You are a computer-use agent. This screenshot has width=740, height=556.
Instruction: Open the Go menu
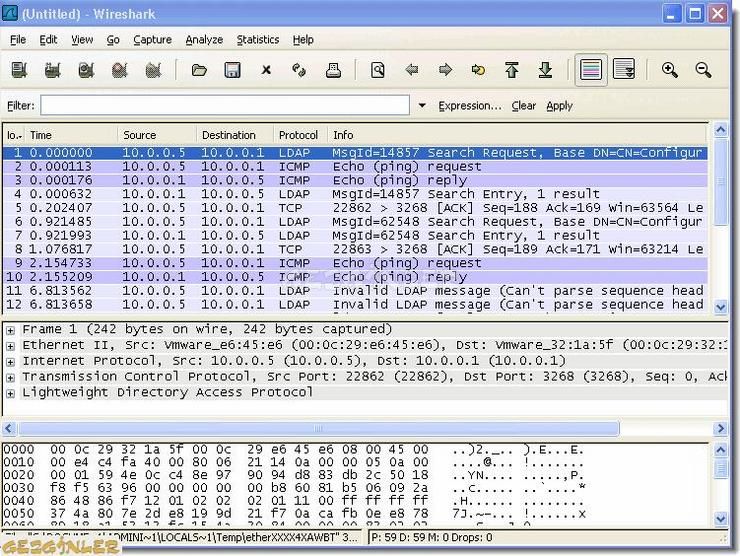pos(113,40)
